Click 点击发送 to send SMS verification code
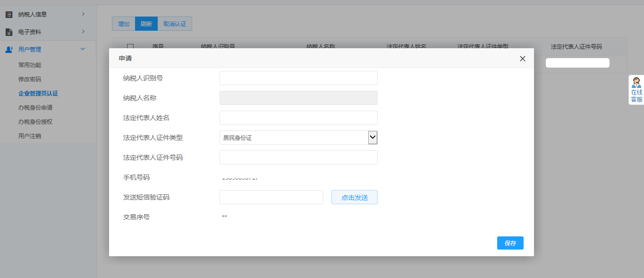The image size is (644, 278). (x=354, y=197)
